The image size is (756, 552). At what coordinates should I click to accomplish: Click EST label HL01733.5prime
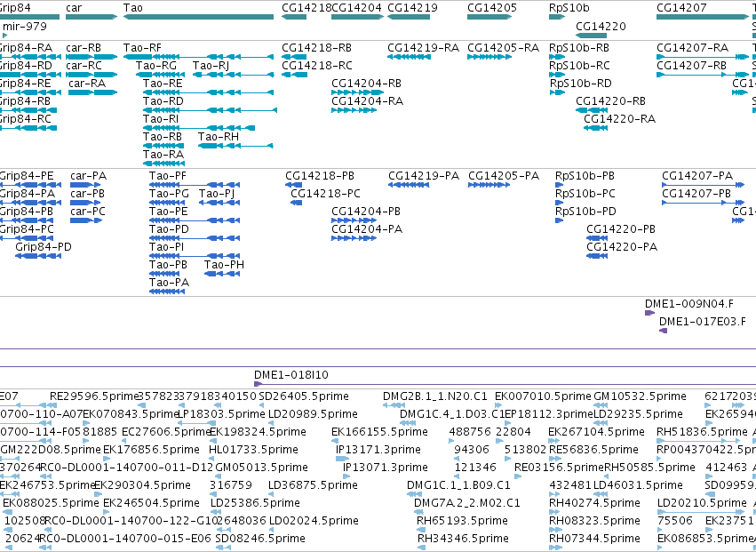pos(253,449)
